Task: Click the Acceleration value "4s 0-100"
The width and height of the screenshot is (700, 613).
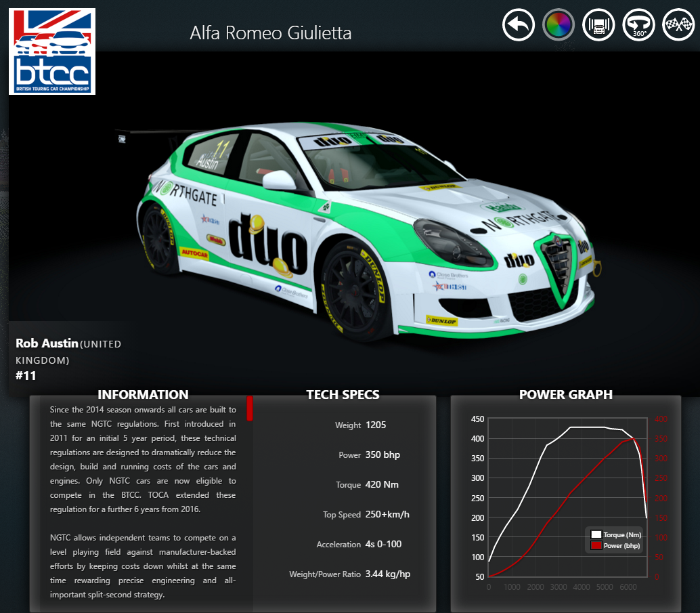Action: 383,544
